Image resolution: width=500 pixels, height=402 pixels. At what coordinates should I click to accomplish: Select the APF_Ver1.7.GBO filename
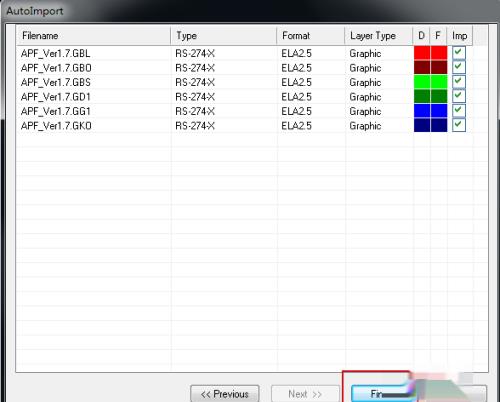pyautogui.click(x=56, y=68)
